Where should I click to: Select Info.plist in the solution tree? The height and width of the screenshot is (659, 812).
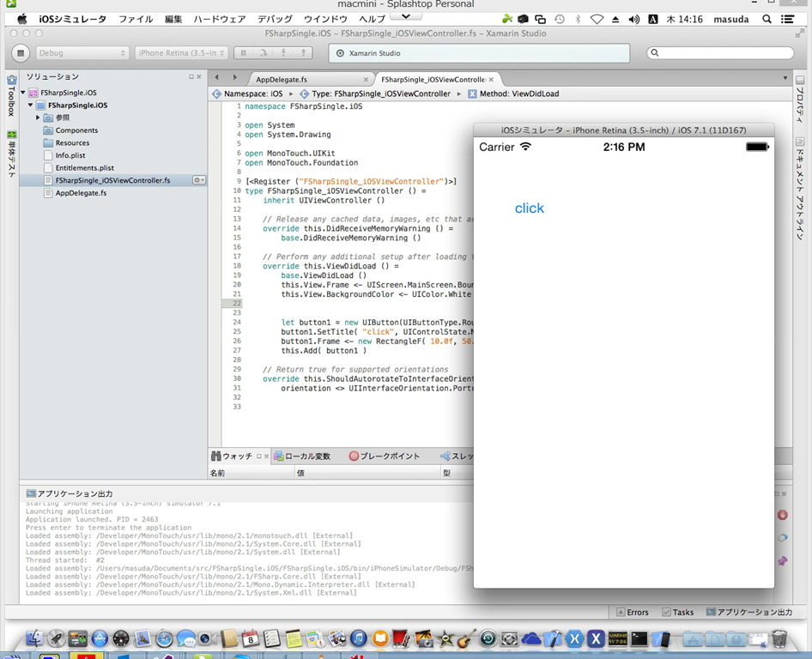pyautogui.click(x=70, y=155)
